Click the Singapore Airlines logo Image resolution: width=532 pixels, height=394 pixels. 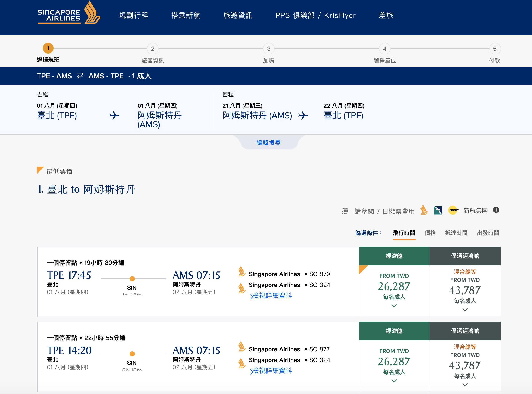coord(69,13)
